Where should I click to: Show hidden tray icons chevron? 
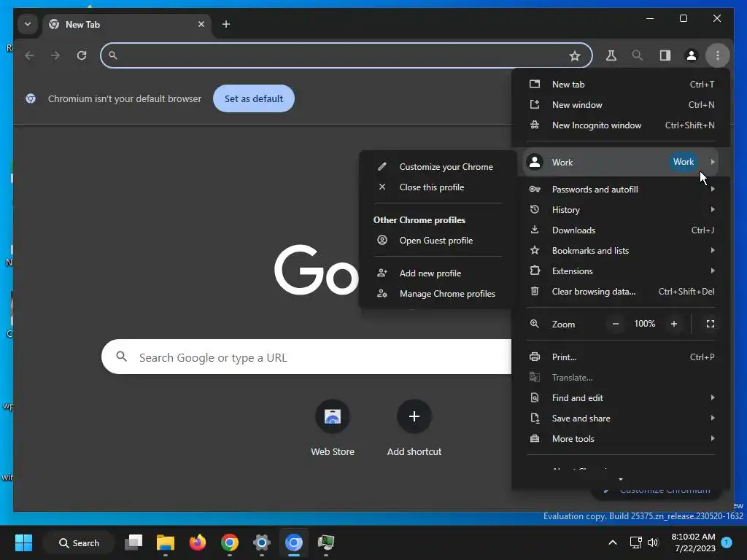coord(613,542)
